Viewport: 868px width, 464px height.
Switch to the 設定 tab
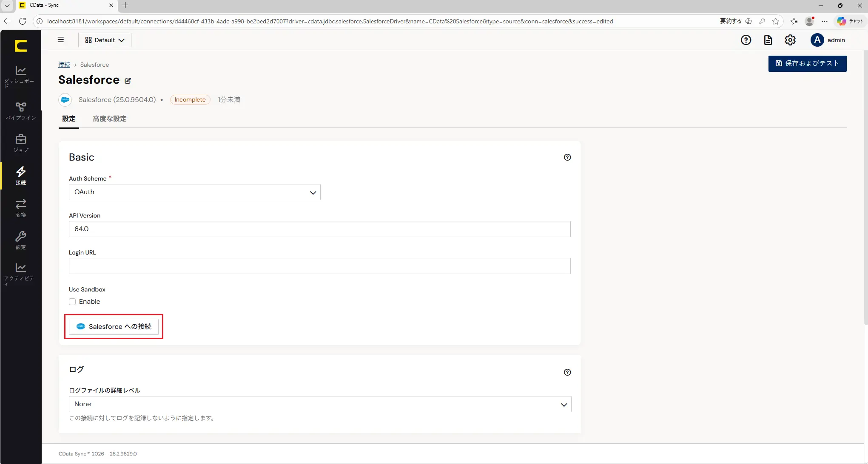point(69,119)
